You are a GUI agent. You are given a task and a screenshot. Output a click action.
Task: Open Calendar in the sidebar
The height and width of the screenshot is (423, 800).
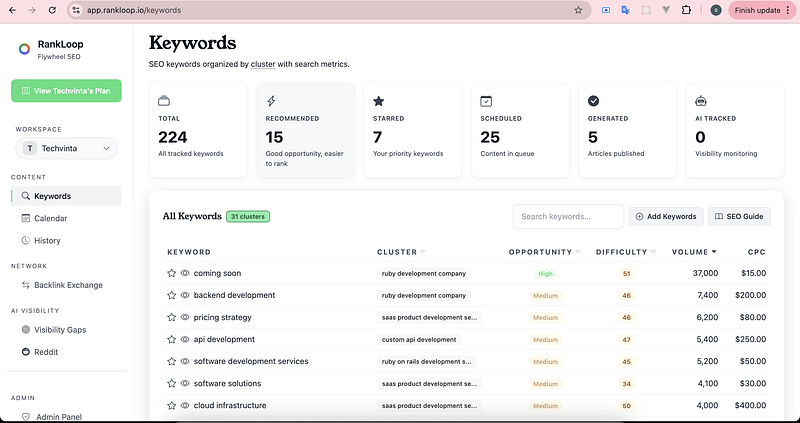click(x=50, y=218)
